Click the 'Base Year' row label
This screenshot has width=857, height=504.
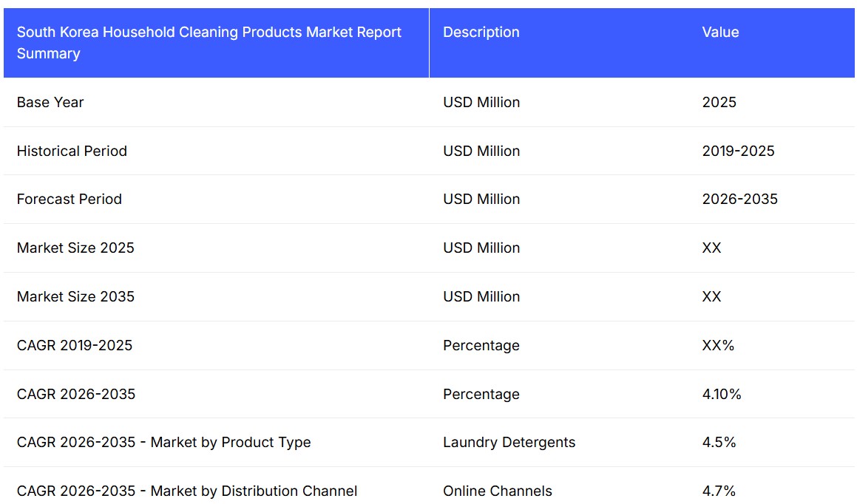[x=50, y=103]
